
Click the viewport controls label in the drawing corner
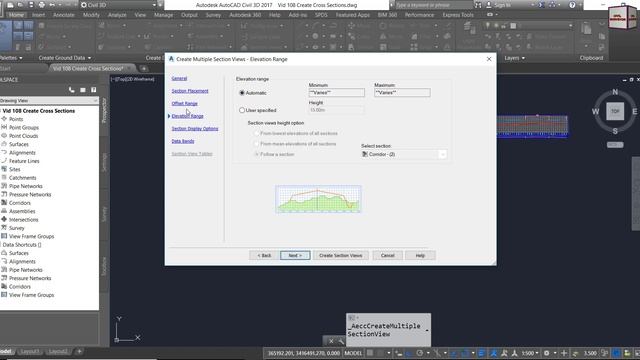coord(133,79)
